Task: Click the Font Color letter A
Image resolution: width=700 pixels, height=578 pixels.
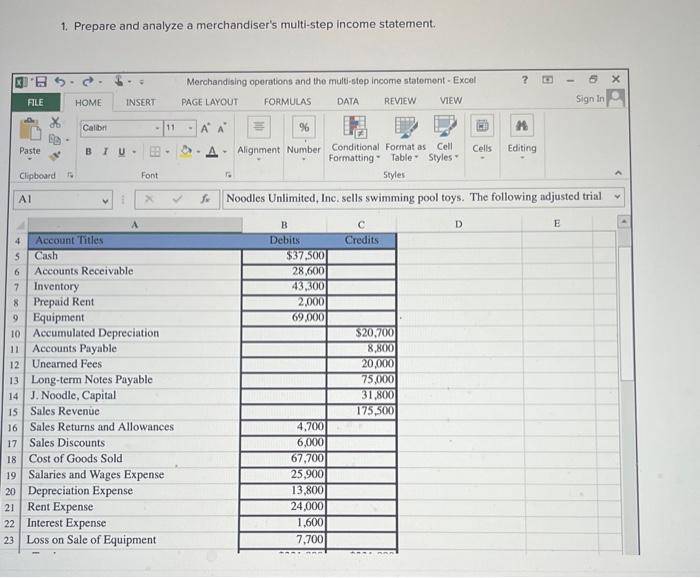Action: (x=212, y=152)
